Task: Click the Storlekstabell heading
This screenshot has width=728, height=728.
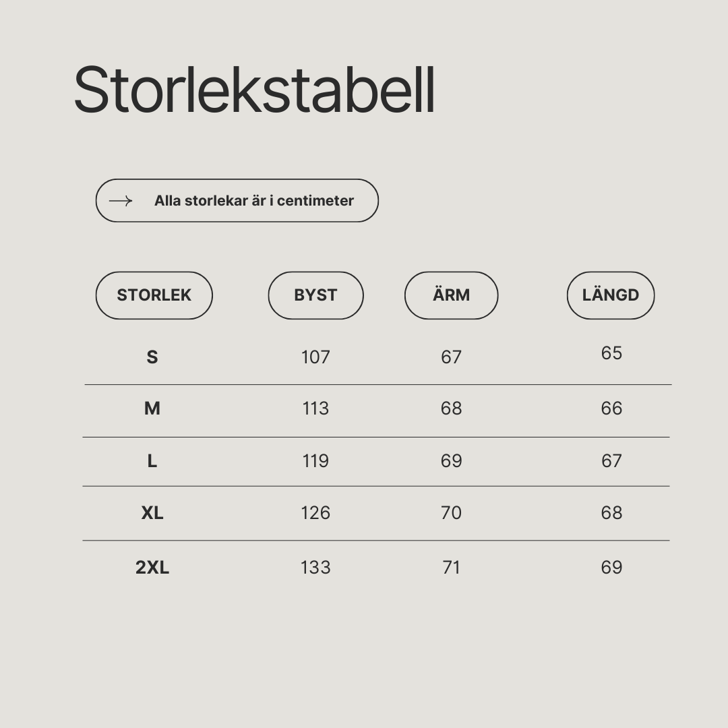Action: [254, 90]
